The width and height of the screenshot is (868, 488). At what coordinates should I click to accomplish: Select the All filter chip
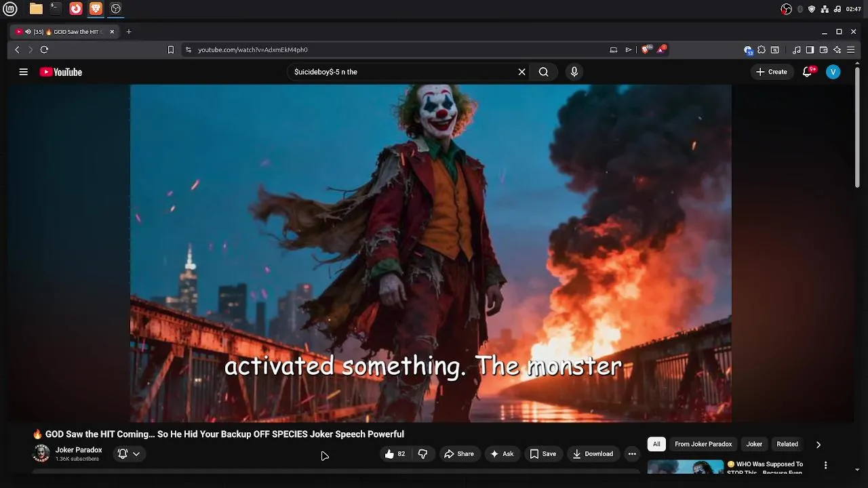tap(656, 444)
